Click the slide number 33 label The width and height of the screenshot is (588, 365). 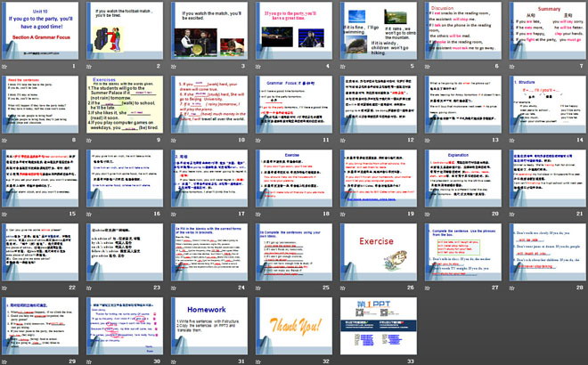click(x=411, y=361)
